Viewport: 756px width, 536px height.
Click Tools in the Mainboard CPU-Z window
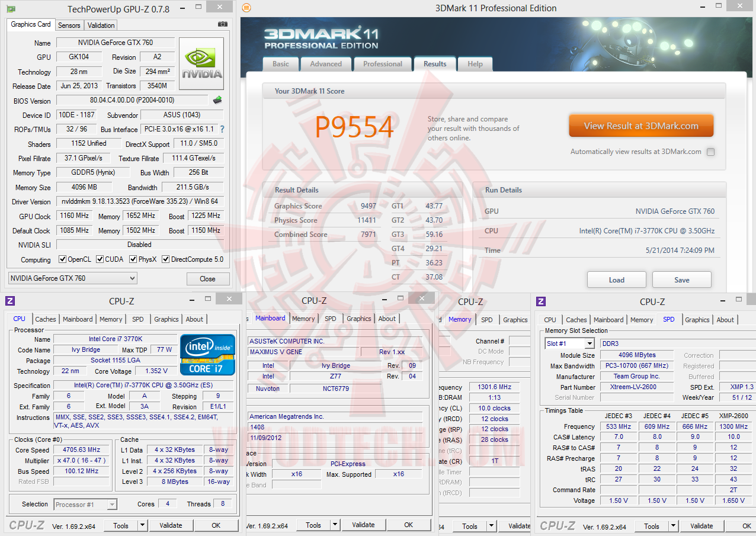(313, 525)
